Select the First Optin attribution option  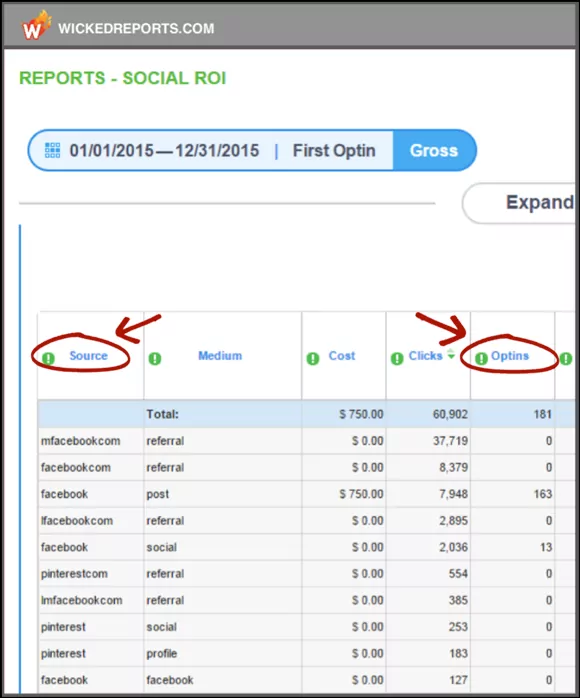[x=334, y=150]
